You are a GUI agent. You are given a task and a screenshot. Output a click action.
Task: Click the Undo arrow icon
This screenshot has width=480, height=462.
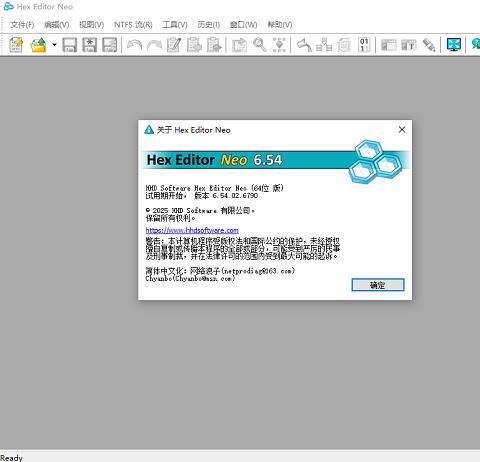(135, 45)
